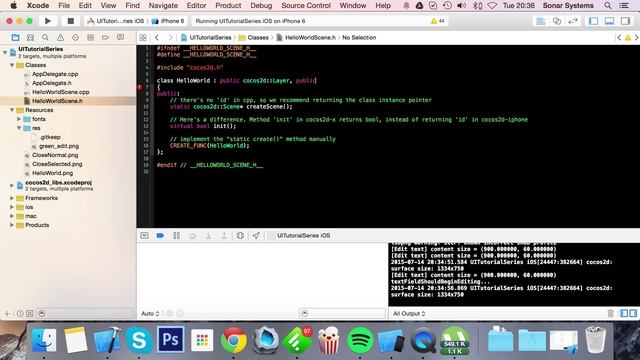Click HelloWorldScene.h in the jump bar

306,38
